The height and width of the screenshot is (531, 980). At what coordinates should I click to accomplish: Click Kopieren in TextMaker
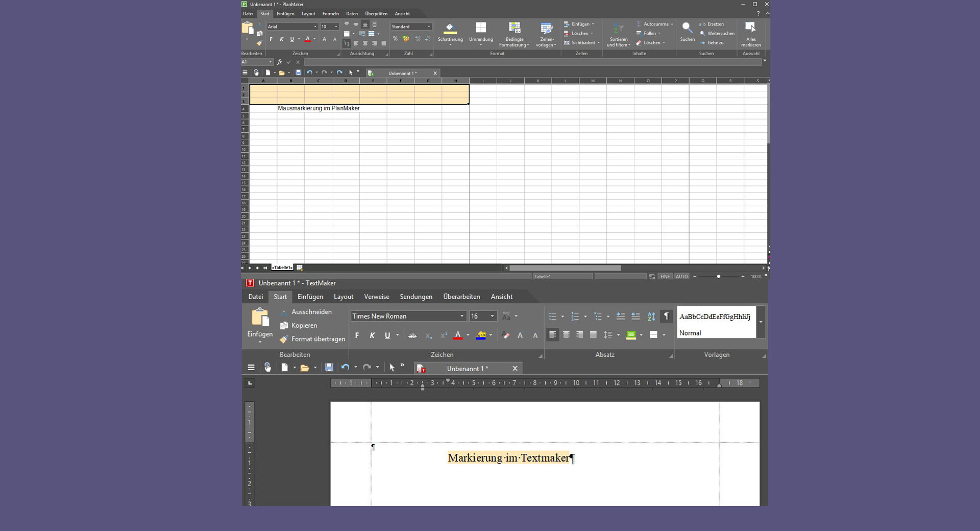click(299, 326)
